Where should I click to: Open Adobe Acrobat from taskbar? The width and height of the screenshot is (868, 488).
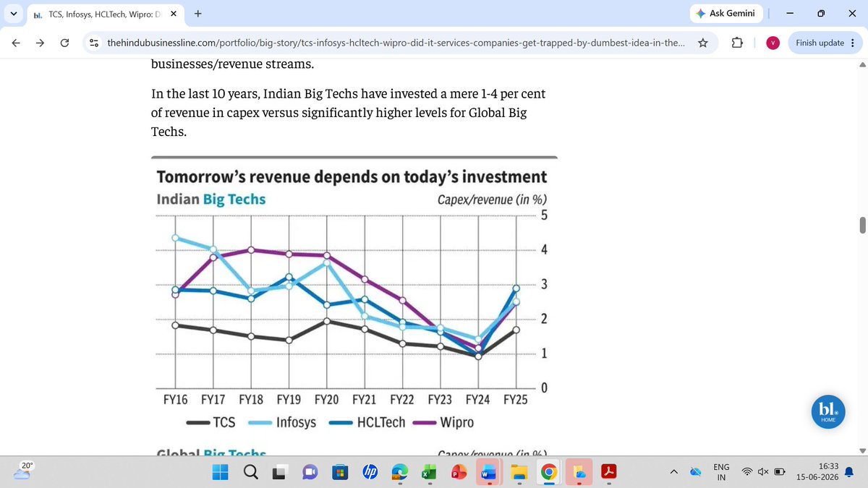[609, 472]
